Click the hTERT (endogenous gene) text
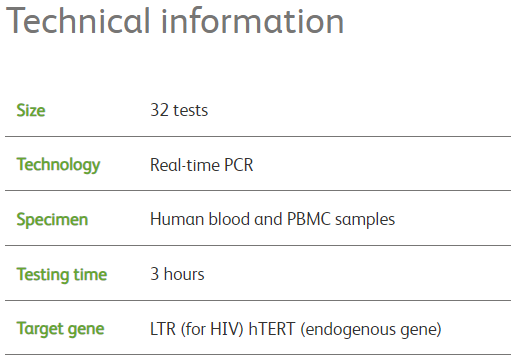The height and width of the screenshot is (360, 523). coord(345,329)
